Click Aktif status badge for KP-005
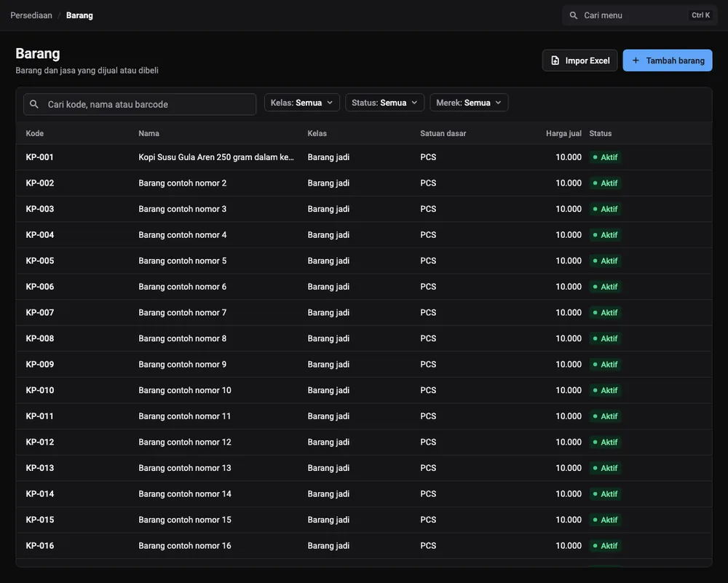The height and width of the screenshot is (583, 728). point(605,261)
